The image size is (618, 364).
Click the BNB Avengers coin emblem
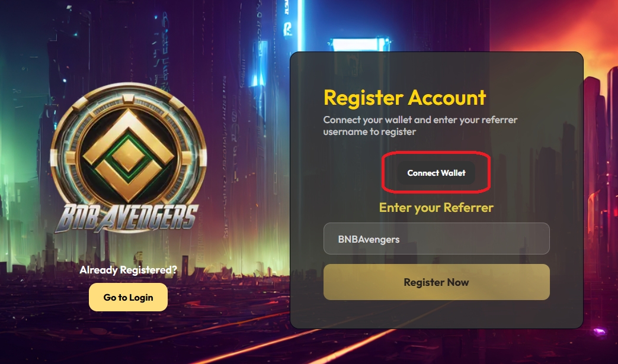[129, 148]
